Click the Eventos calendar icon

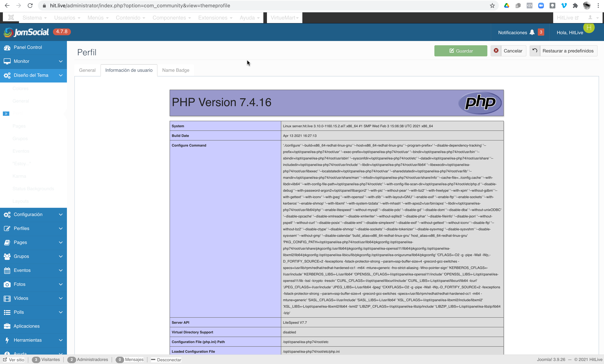point(7,270)
